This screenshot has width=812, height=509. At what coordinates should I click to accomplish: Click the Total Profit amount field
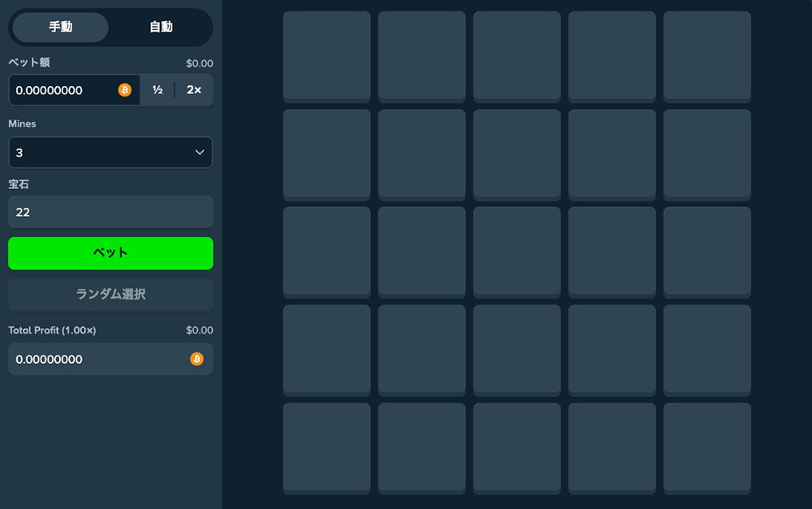tap(110, 359)
